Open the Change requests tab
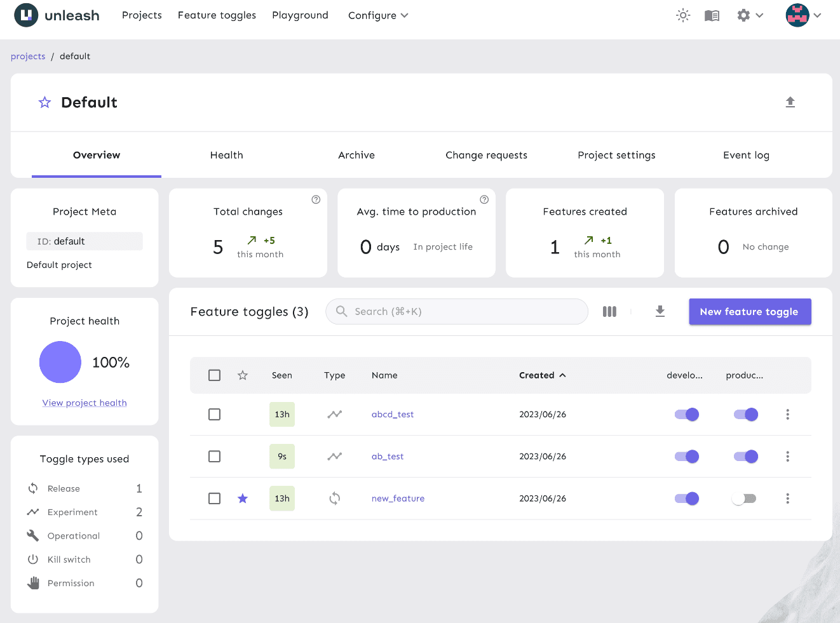 486,155
